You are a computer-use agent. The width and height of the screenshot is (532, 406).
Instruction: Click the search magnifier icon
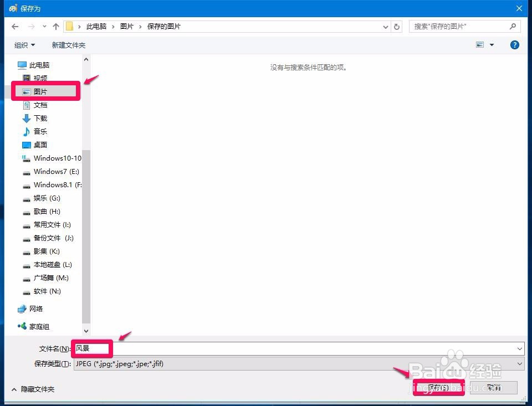(513, 26)
